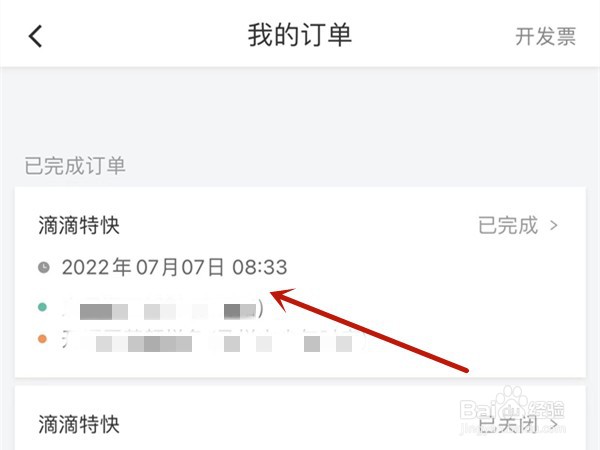
Task: Expand the 已完成 status chevron
Action: 553,225
